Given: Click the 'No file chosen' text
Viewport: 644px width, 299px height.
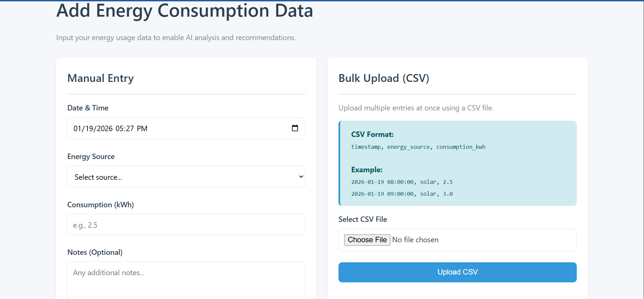Looking at the screenshot, I should 415,240.
